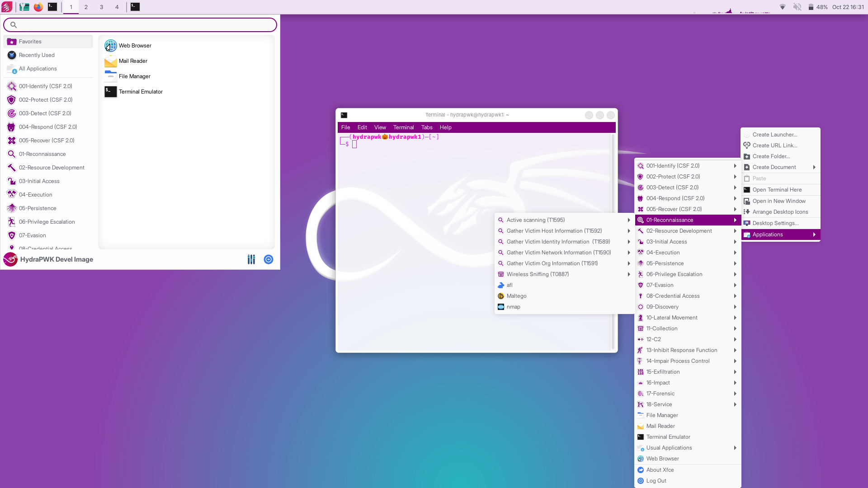Select All Applications category
Screen dimensions: 868x488
coord(38,69)
